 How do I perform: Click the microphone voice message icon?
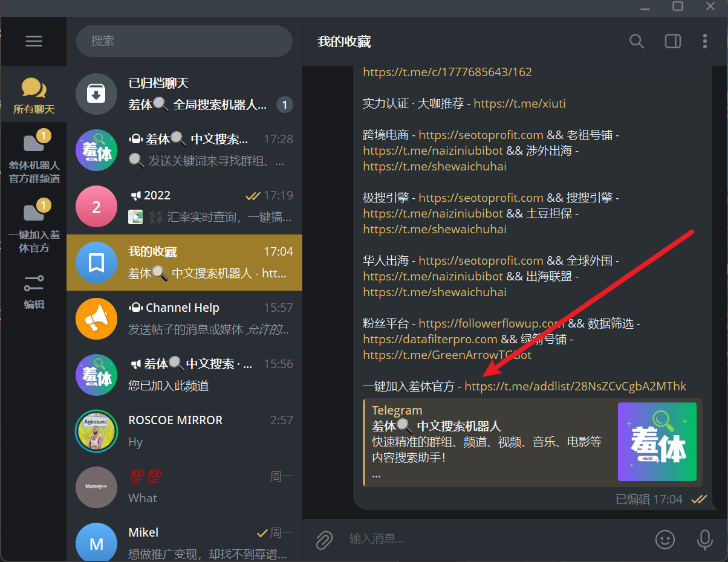705,539
